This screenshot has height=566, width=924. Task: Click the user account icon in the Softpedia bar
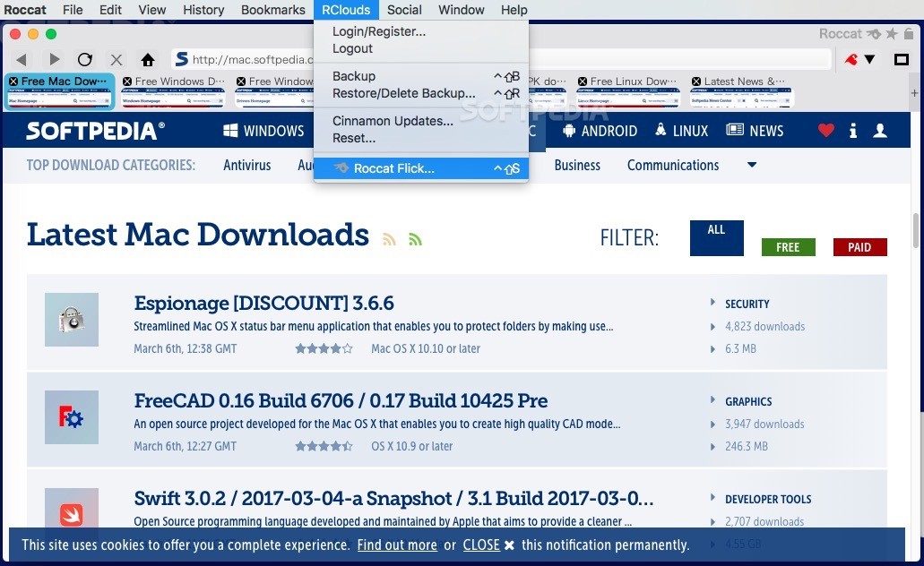[880, 131]
